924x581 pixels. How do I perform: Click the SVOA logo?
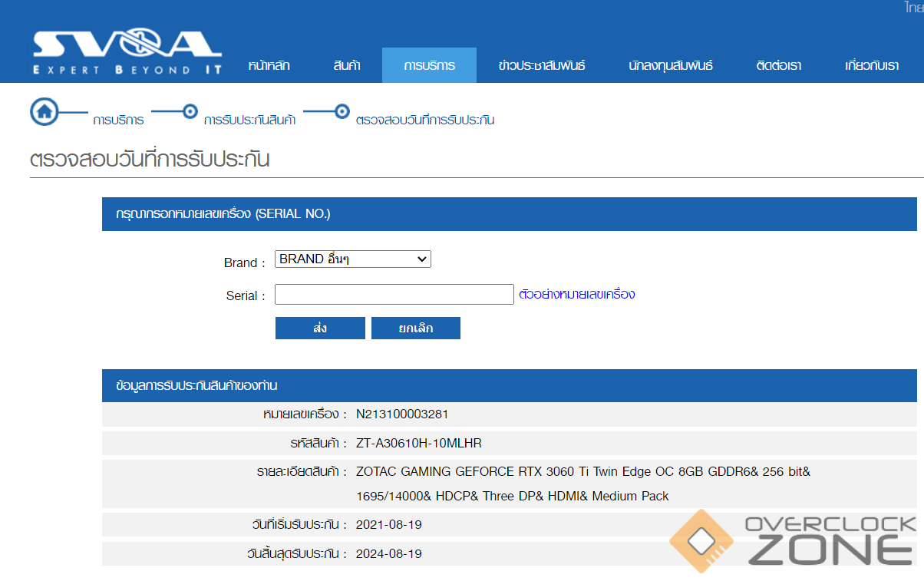coord(127,52)
